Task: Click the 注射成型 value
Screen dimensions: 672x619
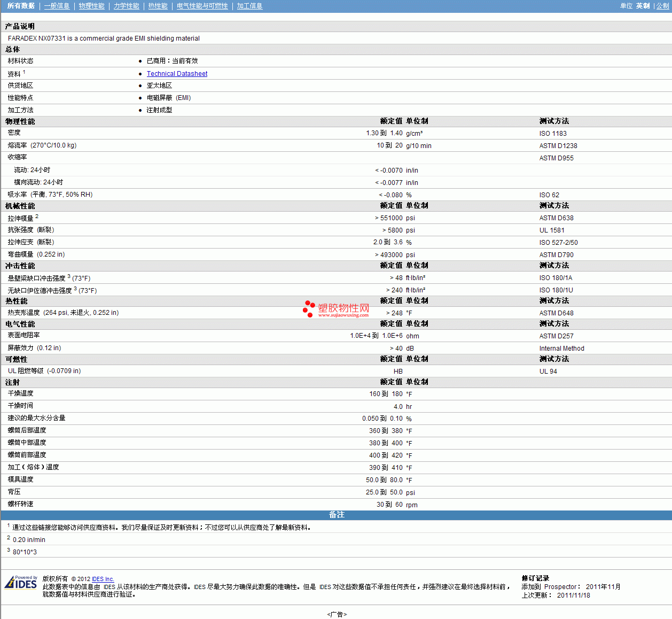Action: (x=159, y=110)
